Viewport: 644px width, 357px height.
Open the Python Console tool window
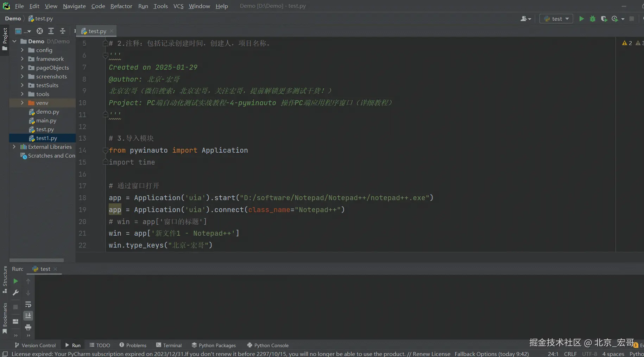(x=268, y=345)
